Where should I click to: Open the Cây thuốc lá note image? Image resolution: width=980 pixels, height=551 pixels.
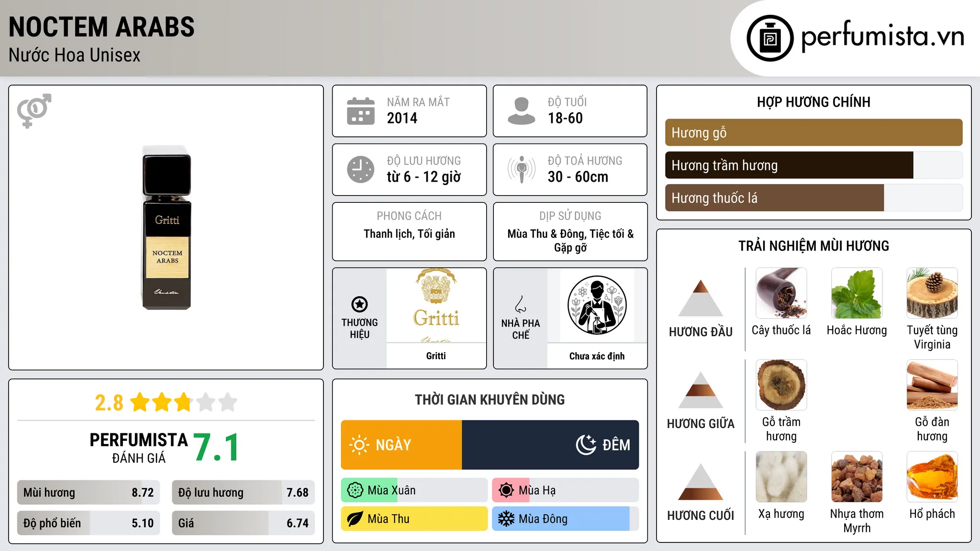coord(781,293)
